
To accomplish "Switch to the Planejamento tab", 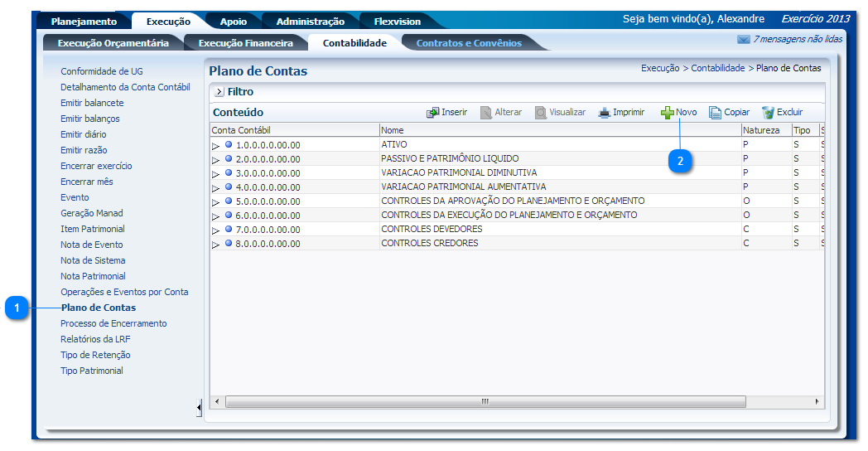I will pos(84,22).
